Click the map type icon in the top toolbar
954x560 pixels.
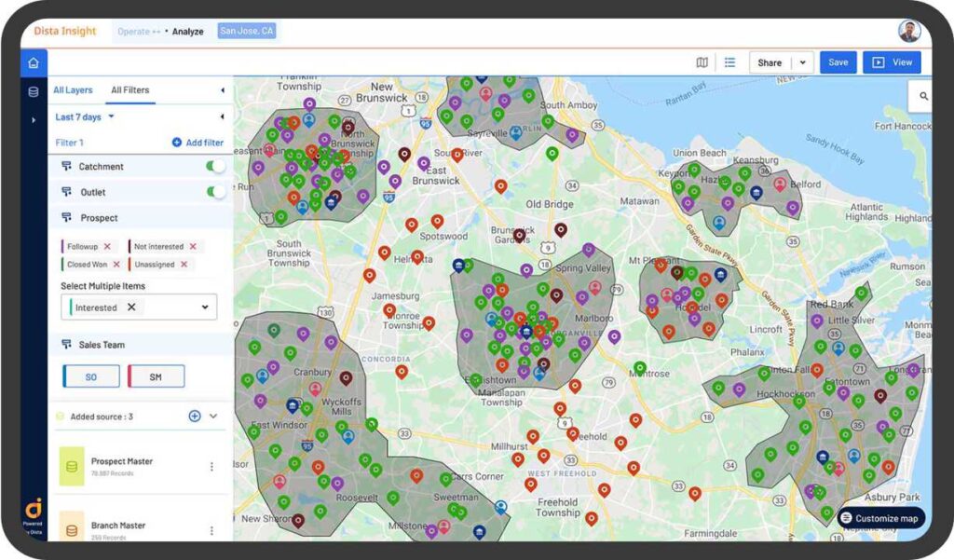[702, 61]
